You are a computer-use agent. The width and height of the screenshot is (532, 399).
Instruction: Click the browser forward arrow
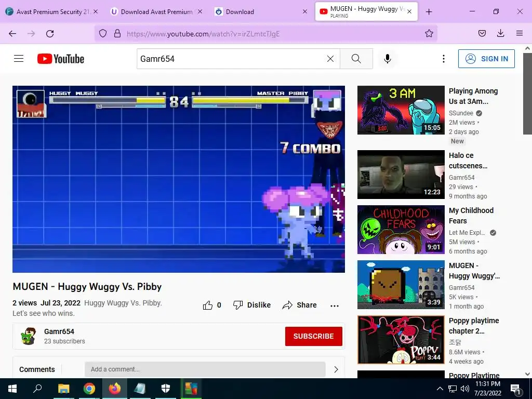[31, 34]
